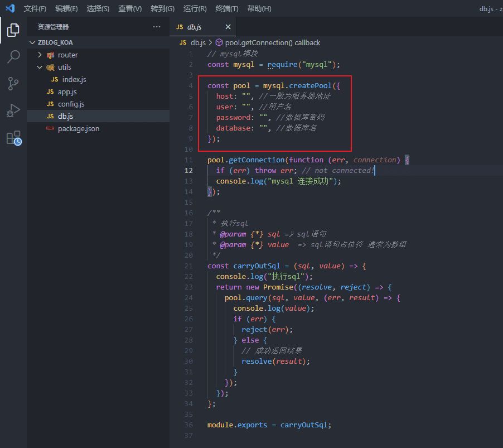This screenshot has height=448, width=503.
Task: Click the password property on line 7
Action: [x=233, y=118]
